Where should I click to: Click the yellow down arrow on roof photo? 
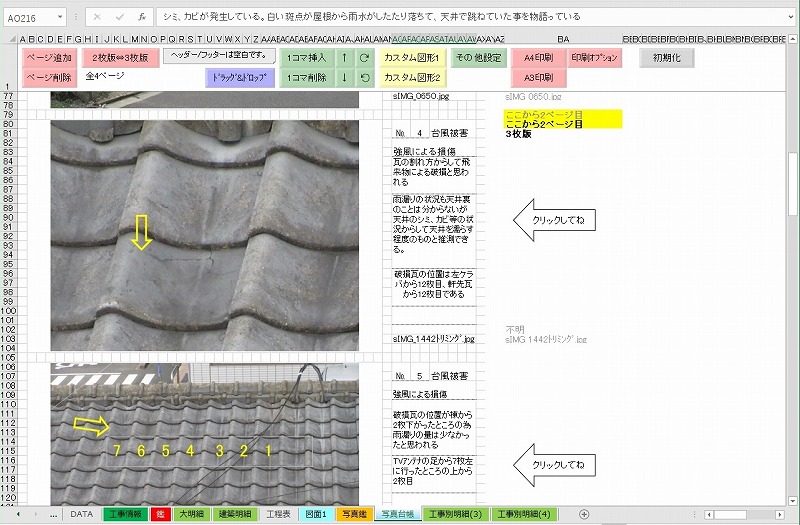click(141, 232)
